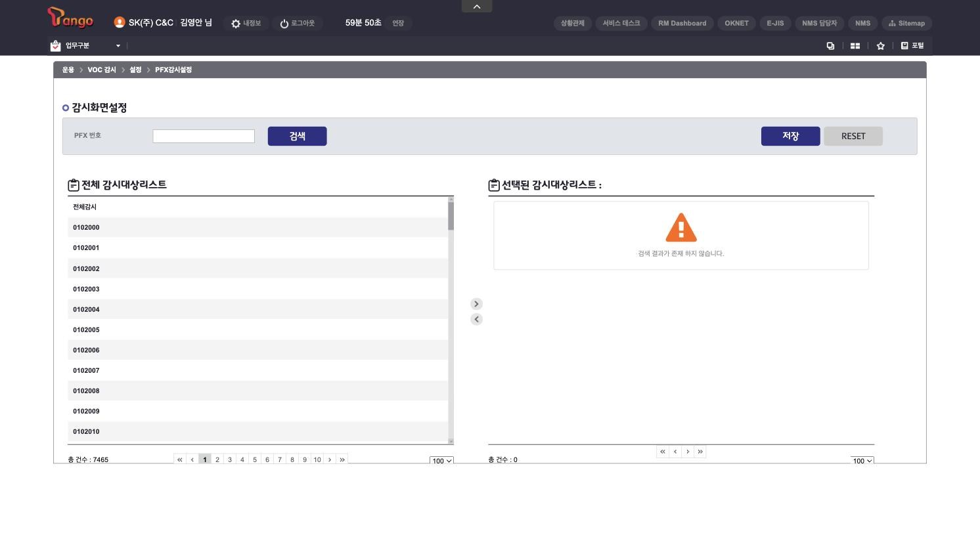Viewport: 980px width, 533px height.
Task: Select row 0102003
Action: (258, 289)
